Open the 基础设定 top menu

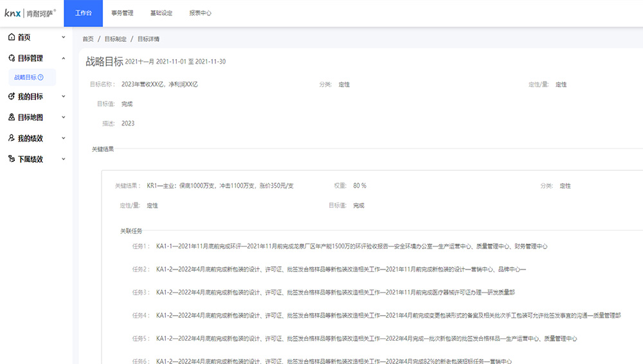click(x=161, y=13)
